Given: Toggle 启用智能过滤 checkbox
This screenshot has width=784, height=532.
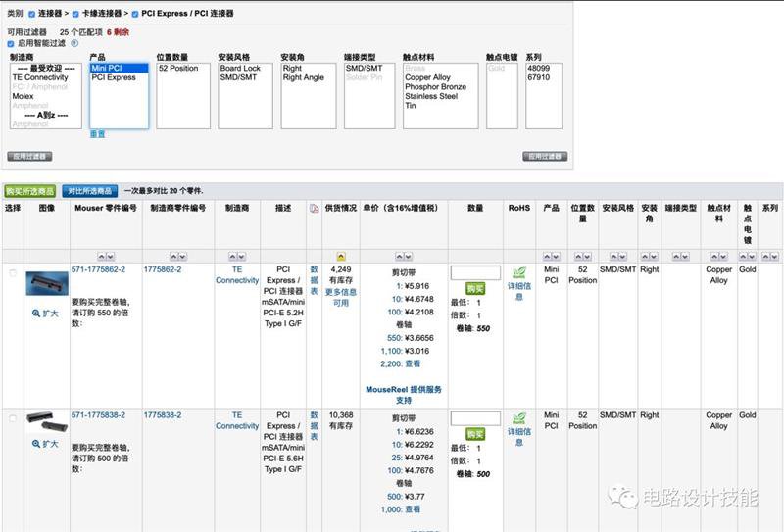Looking at the screenshot, I should (x=11, y=44).
